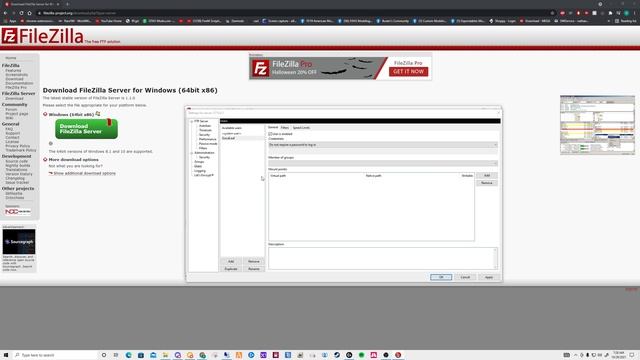
Task: Collapse the FTP Server tree node
Action: tap(191, 121)
